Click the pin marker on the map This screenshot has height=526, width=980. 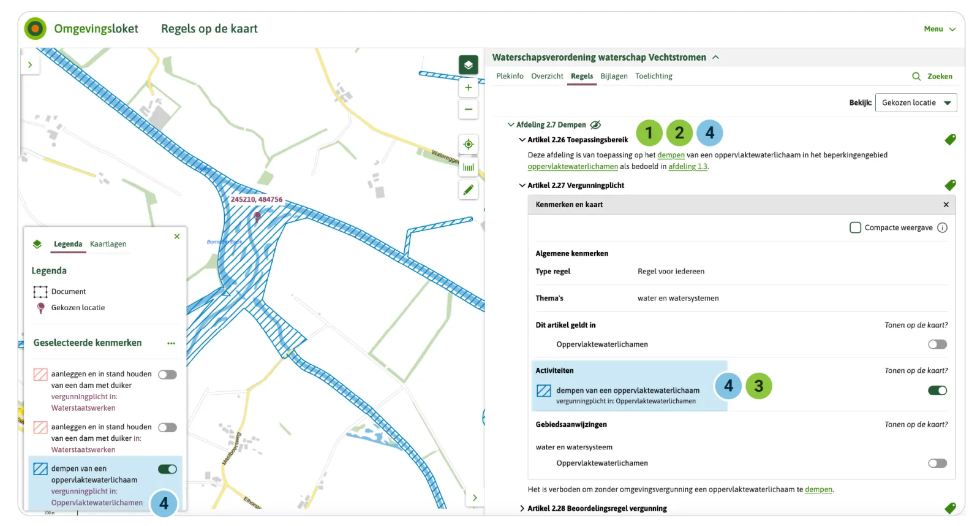coord(257,216)
